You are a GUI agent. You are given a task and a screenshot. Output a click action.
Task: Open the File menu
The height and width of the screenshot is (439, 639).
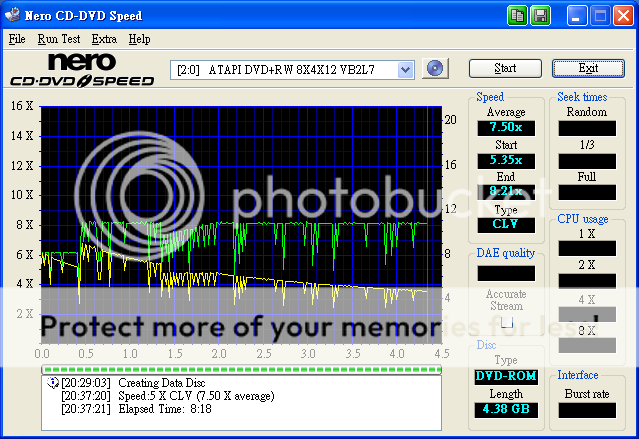coord(17,39)
